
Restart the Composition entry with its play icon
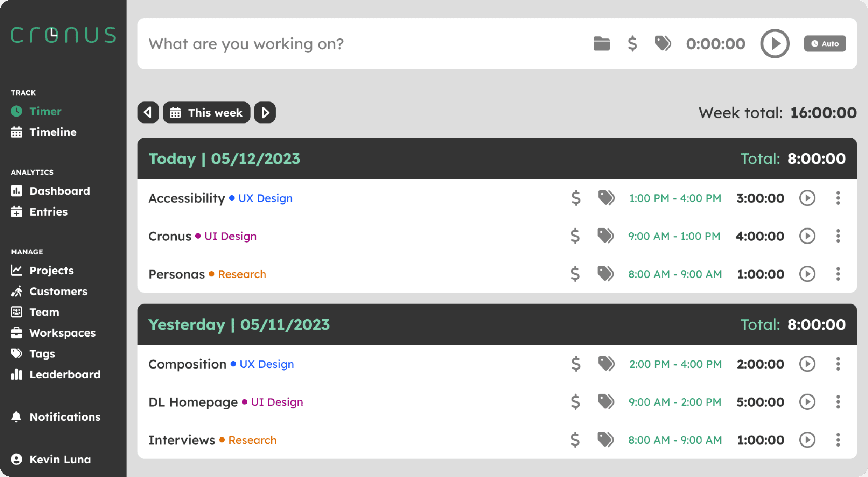pyautogui.click(x=807, y=364)
